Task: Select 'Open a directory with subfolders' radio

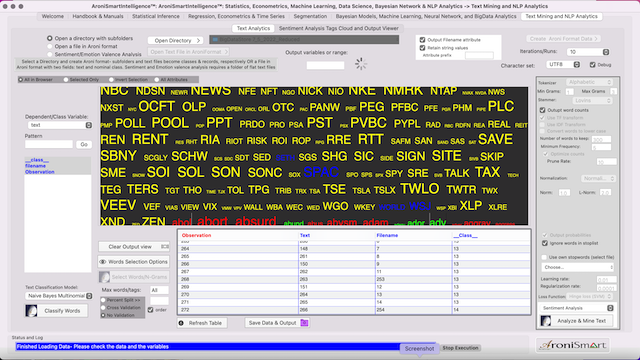Action: [x=50, y=38]
